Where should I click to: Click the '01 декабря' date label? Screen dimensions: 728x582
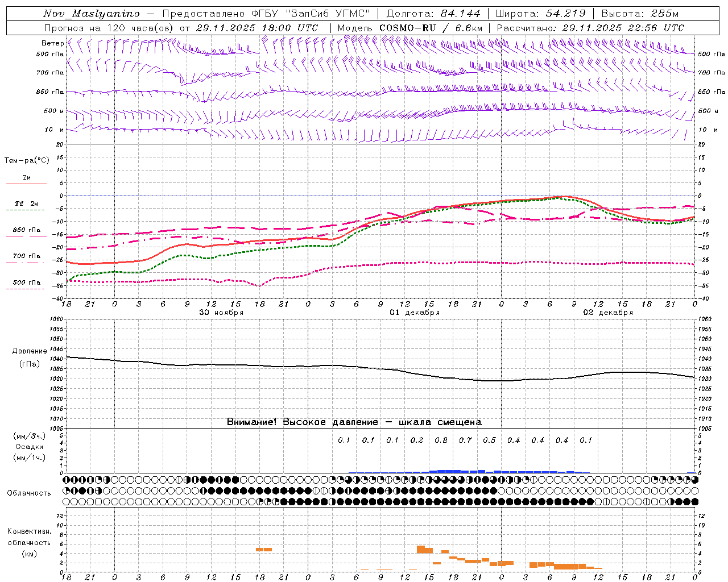[x=415, y=313]
